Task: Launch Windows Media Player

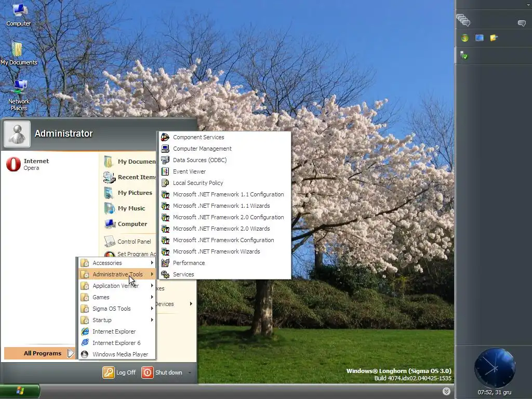Action: tap(117, 354)
